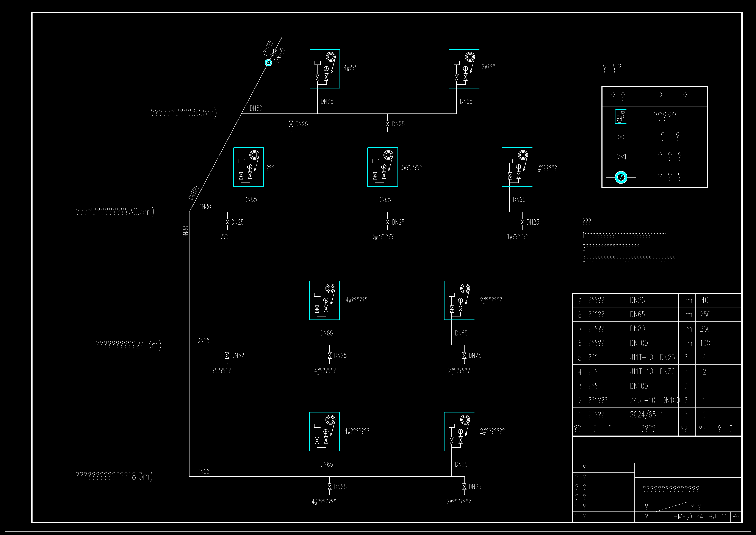Click the DN65 label on the 18.3m horizontal pipe
The image size is (756, 535).
tap(203, 471)
